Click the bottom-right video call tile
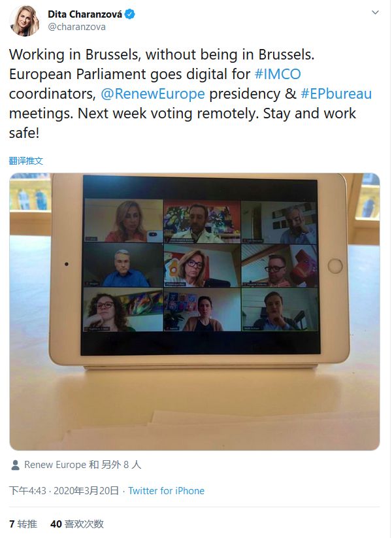Viewport: 392px width, 538px height. coord(280,309)
